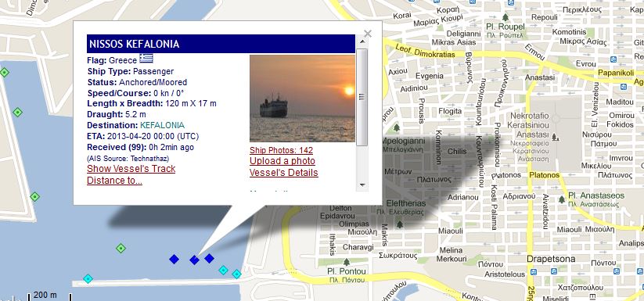Open Vessel's Details link

284,172
